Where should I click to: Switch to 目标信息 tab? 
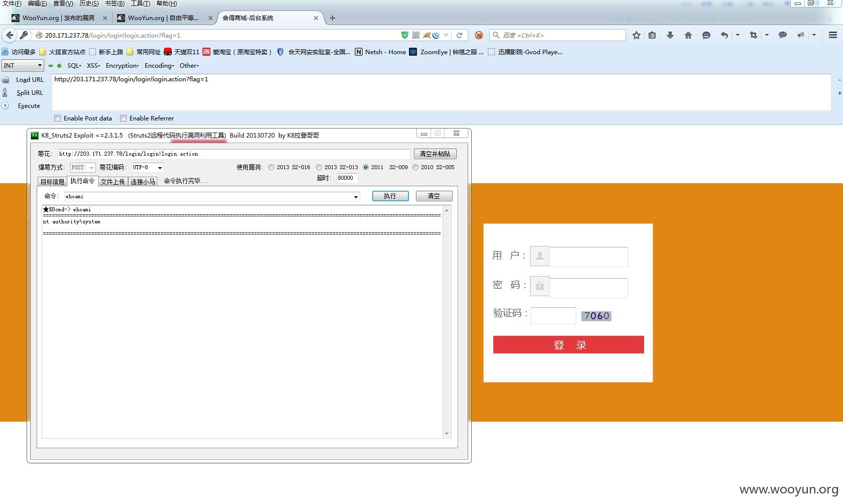(53, 182)
